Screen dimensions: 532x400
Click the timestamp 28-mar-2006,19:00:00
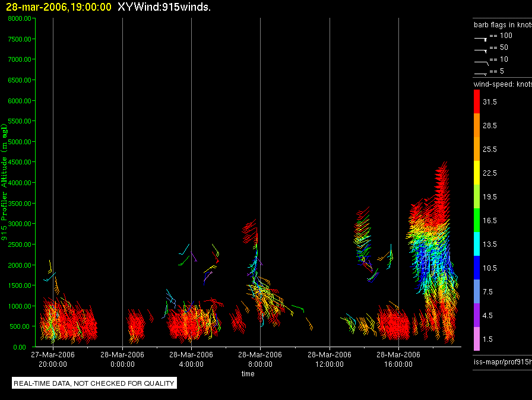[x=59, y=7]
